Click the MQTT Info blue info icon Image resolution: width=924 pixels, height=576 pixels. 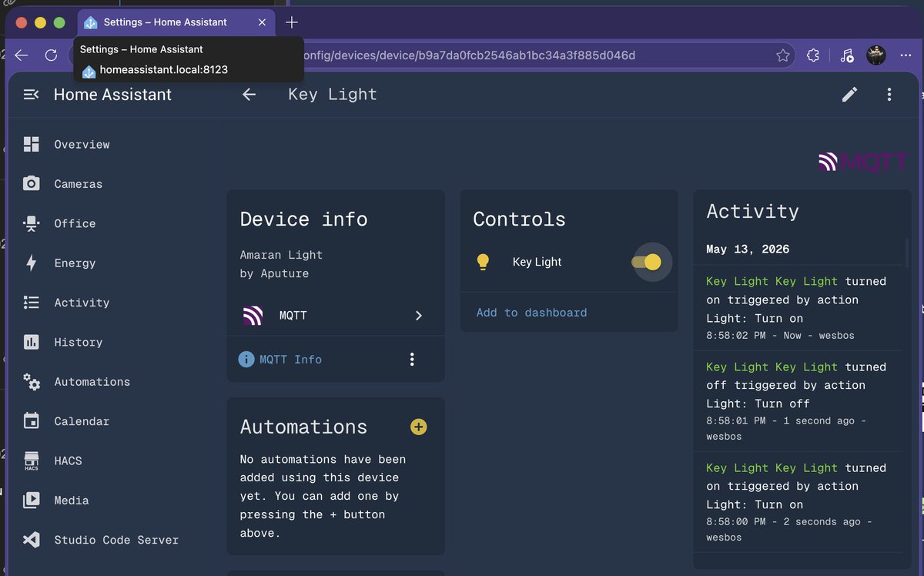coord(246,360)
